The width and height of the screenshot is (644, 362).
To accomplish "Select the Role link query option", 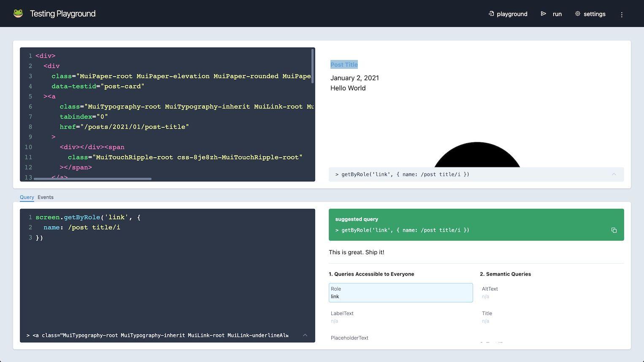I will point(400,293).
